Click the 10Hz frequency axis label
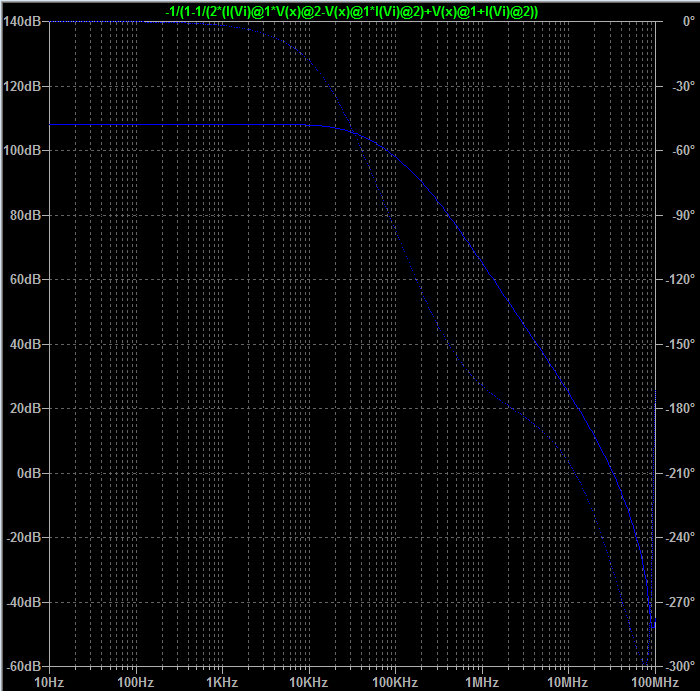 [49, 683]
